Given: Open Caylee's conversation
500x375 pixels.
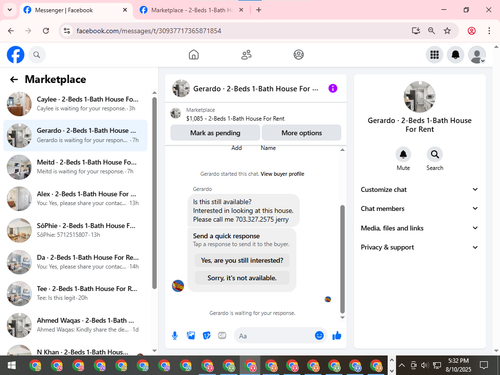Looking at the screenshot, I should (x=75, y=104).
